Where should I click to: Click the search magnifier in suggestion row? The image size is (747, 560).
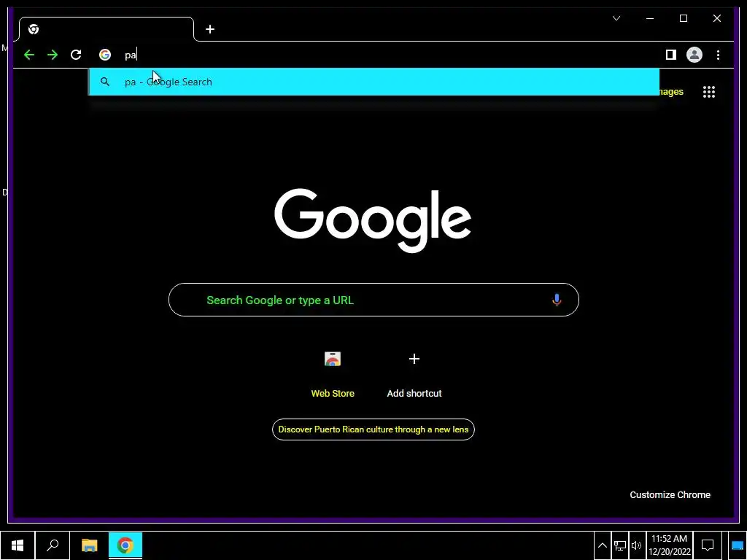pos(105,82)
